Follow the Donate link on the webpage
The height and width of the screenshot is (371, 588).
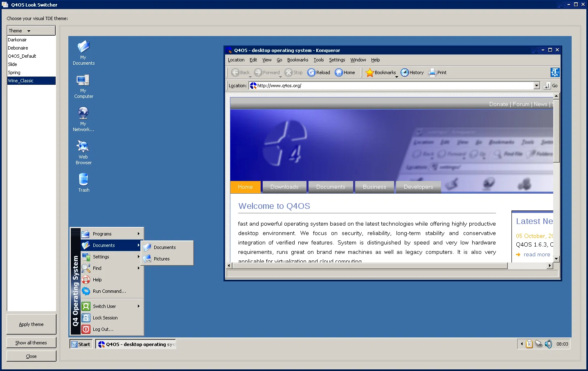tap(498, 104)
